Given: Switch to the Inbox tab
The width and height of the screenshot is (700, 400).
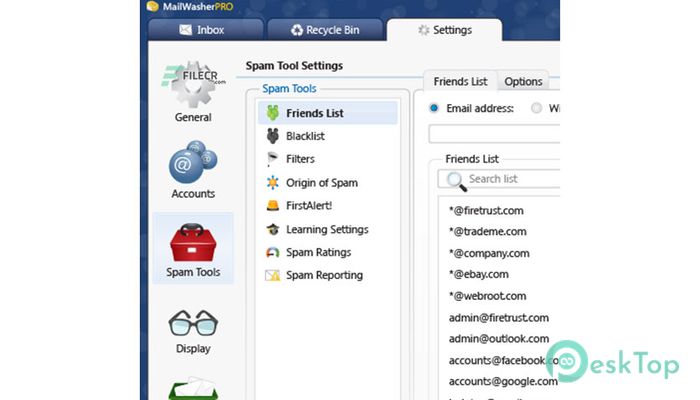Looking at the screenshot, I should pos(206,30).
